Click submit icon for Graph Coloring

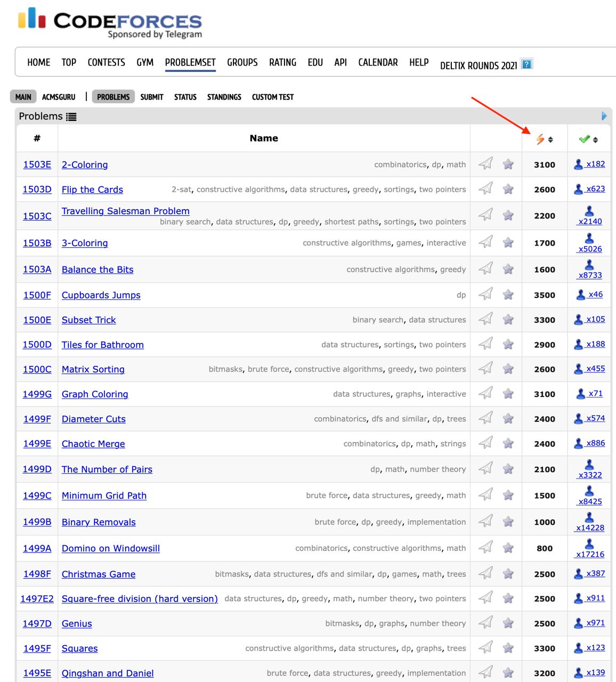pos(485,393)
